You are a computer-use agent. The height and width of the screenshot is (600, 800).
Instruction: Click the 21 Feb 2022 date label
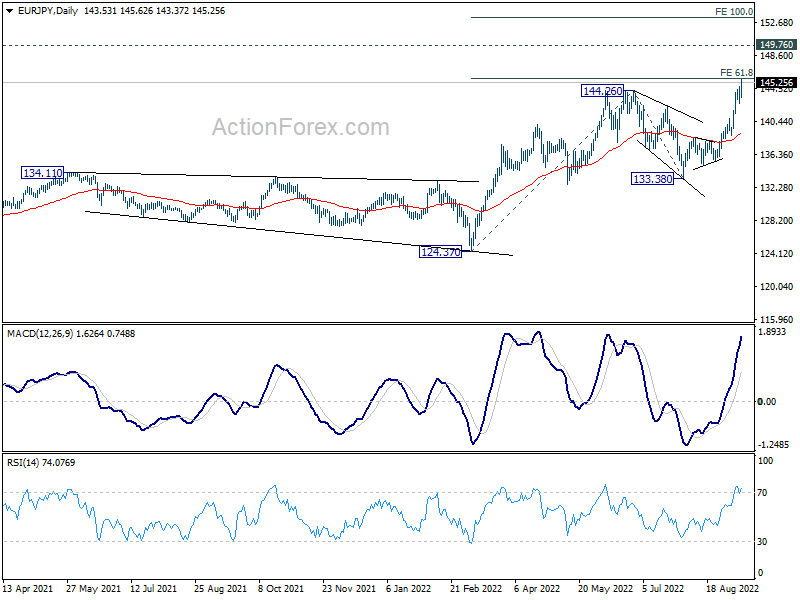point(476,589)
